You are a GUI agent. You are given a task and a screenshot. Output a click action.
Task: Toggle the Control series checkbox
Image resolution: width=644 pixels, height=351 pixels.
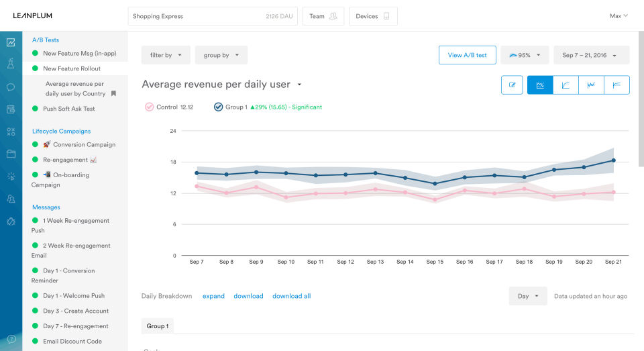(150, 107)
